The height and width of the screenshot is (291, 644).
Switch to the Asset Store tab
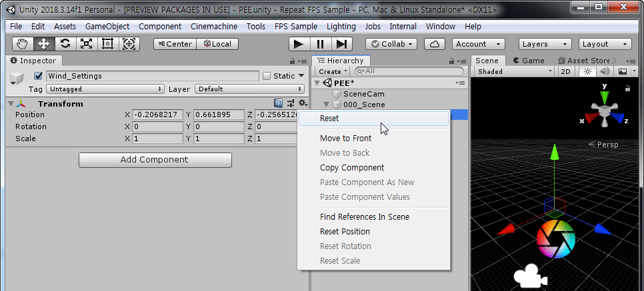[x=583, y=61]
